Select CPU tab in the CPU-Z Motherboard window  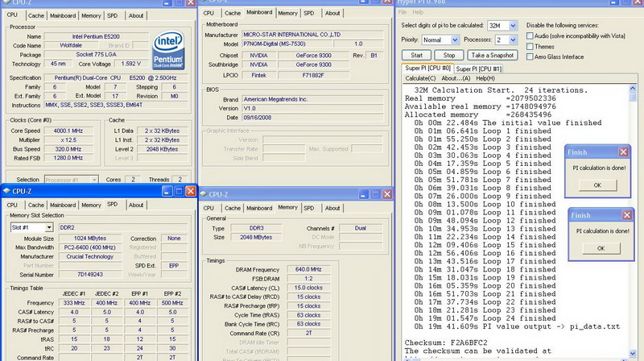point(208,13)
